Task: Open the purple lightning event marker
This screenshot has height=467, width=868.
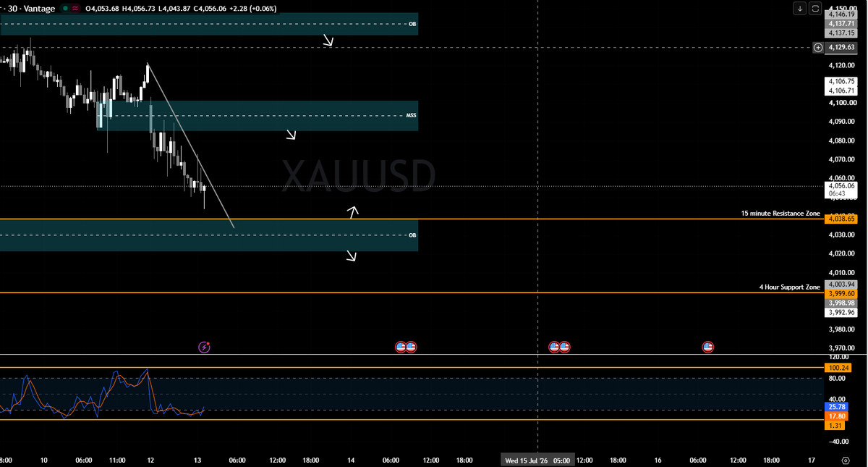Action: (x=204, y=347)
